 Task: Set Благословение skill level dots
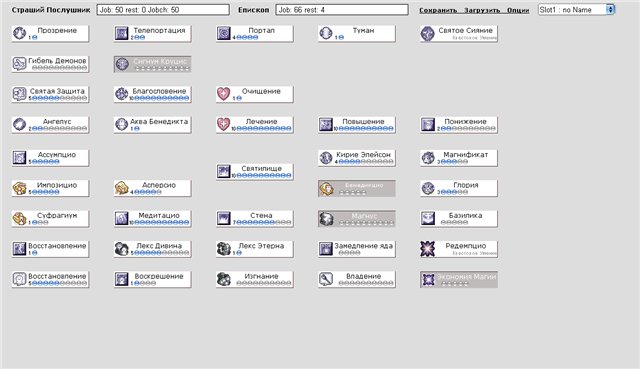point(161,98)
